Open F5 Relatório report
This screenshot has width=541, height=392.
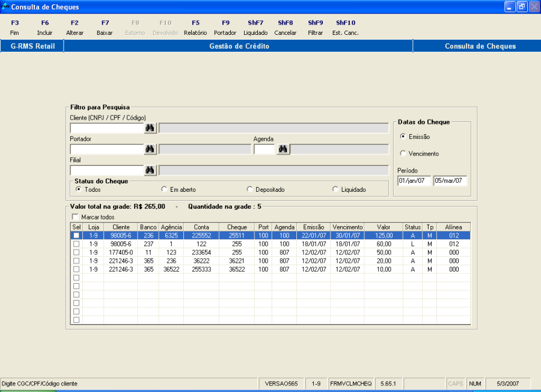pos(195,28)
